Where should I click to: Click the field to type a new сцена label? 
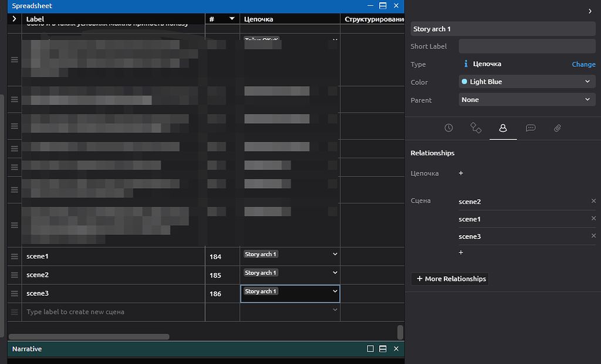coord(88,312)
